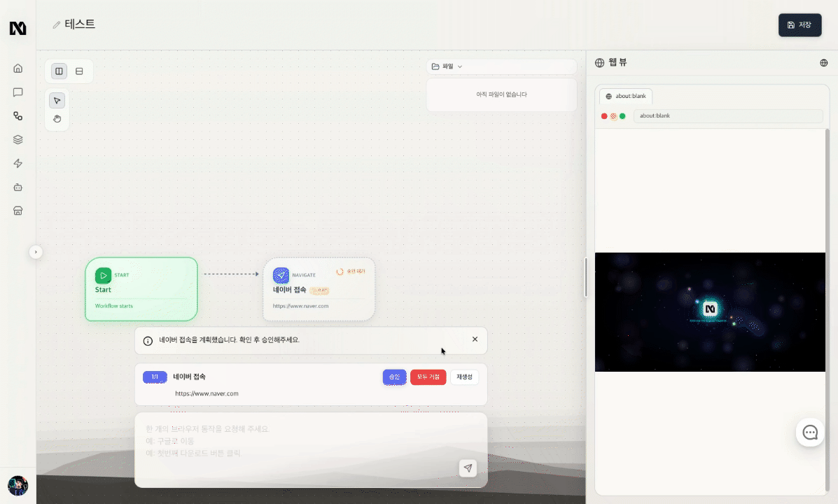
Task: Open the chat icon in the sidebar
Action: 18,92
